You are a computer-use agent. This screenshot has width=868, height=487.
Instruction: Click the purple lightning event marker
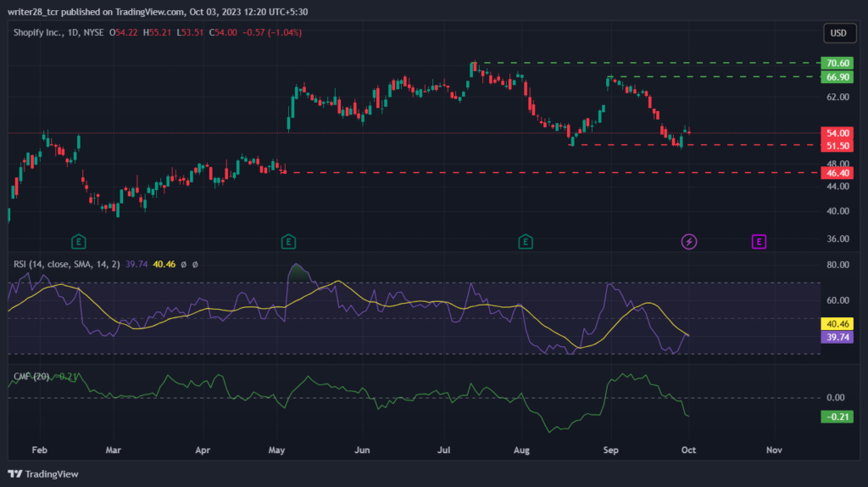point(688,242)
